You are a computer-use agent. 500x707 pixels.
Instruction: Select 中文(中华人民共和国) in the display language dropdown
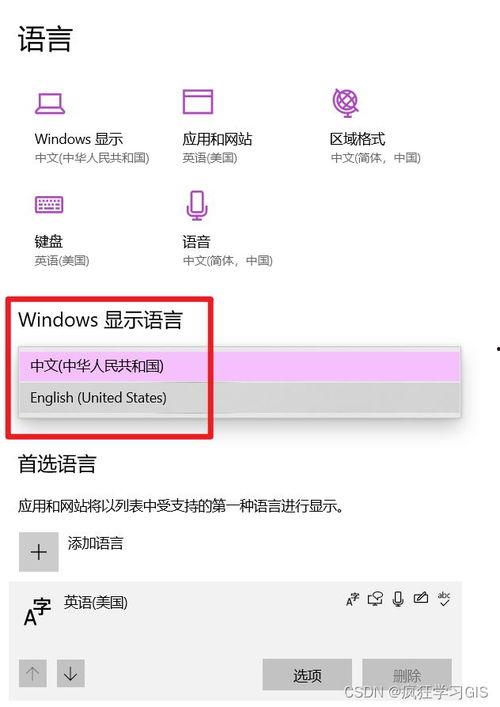click(239, 366)
